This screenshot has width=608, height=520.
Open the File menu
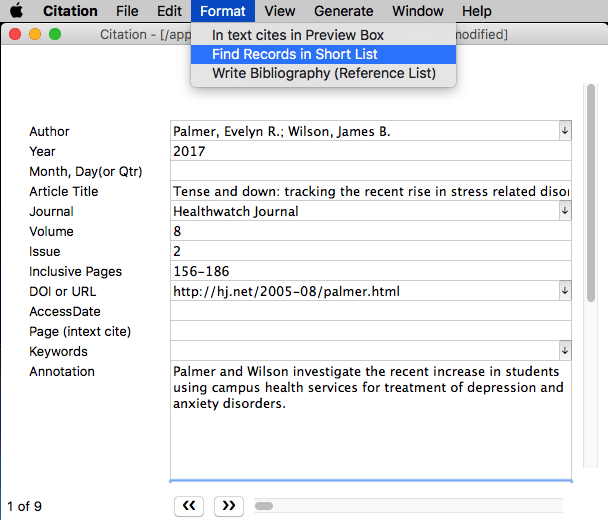point(127,11)
